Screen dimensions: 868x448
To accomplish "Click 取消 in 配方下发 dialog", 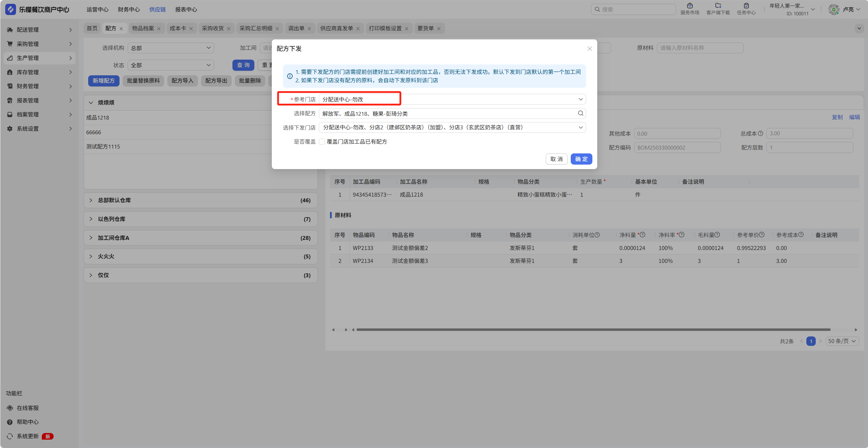I will (x=556, y=159).
